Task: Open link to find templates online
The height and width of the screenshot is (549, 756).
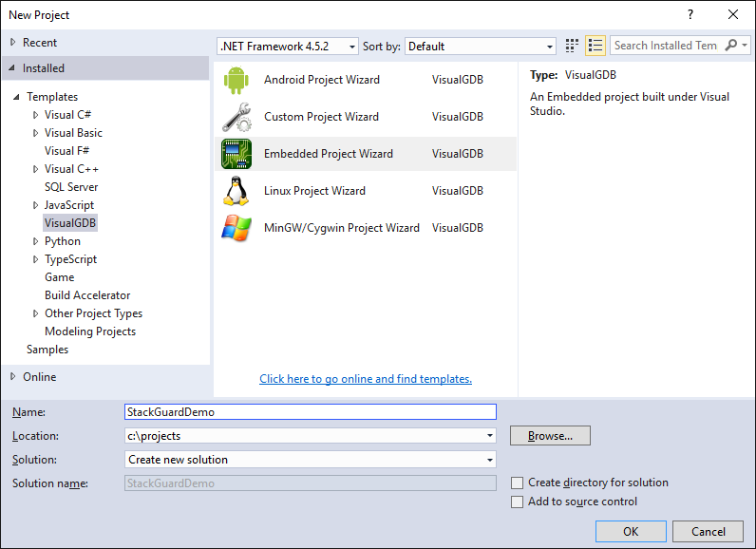Action: point(366,379)
